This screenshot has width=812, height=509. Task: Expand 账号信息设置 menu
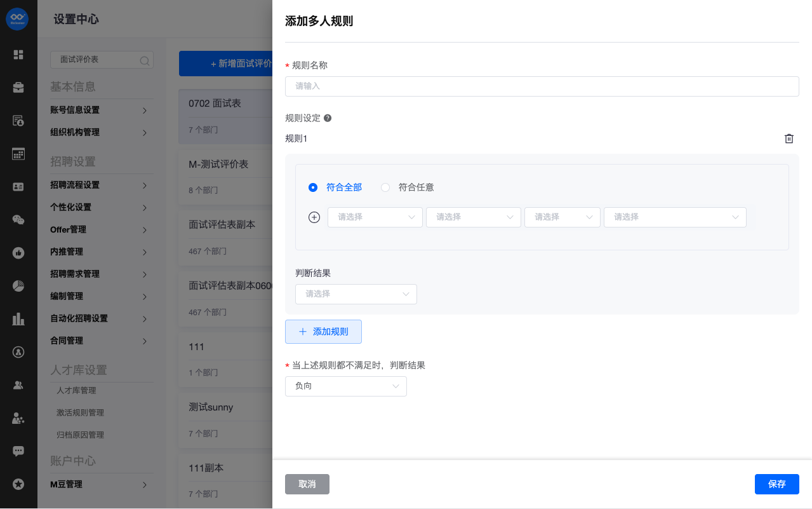coord(102,110)
